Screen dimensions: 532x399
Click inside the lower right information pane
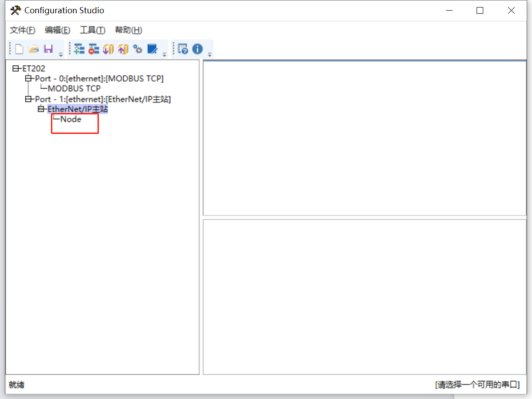coord(365,297)
